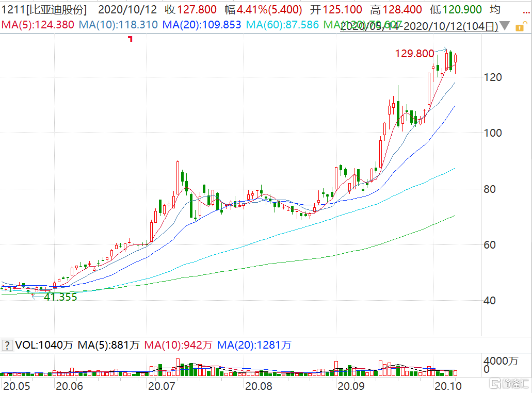Click the 20.06 time axis label
The image size is (532, 393).
coord(69,386)
